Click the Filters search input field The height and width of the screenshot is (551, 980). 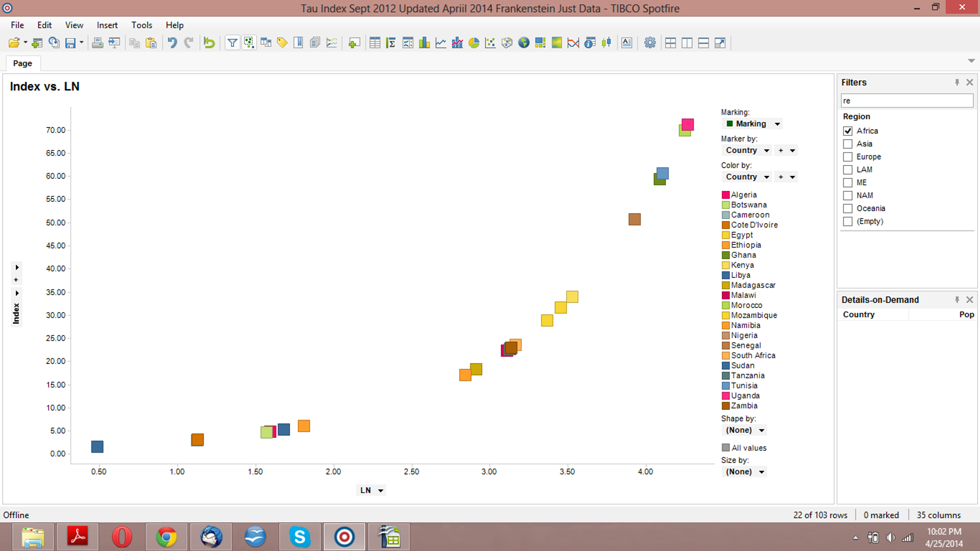pos(906,101)
